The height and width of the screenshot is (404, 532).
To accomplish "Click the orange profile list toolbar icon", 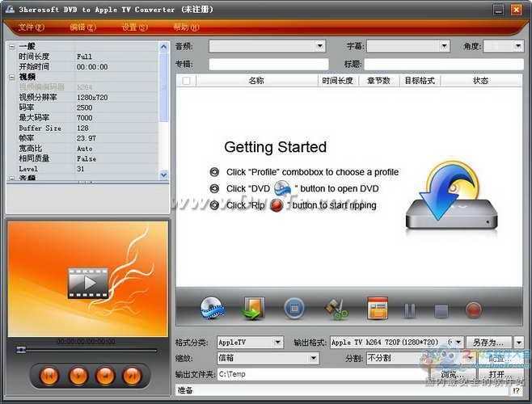I will click(x=378, y=308).
